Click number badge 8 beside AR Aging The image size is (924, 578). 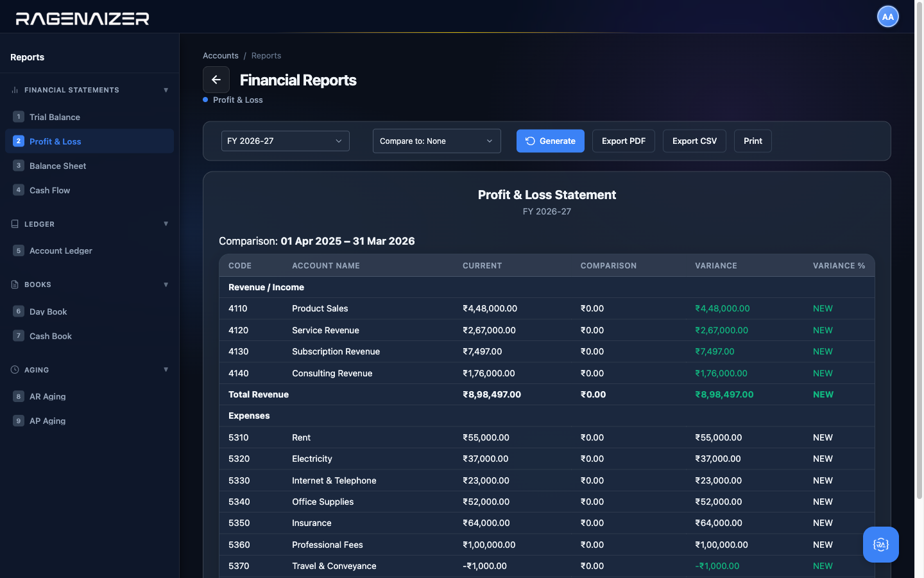coord(19,396)
